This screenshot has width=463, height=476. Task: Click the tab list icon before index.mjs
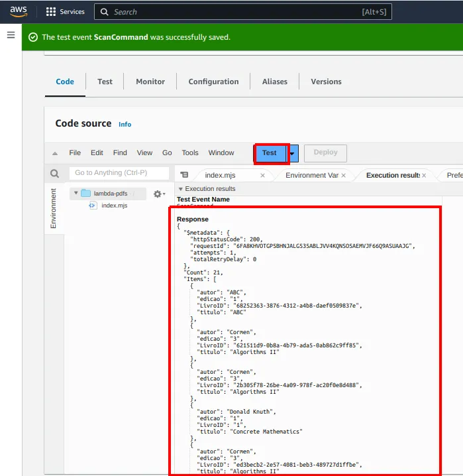click(184, 175)
